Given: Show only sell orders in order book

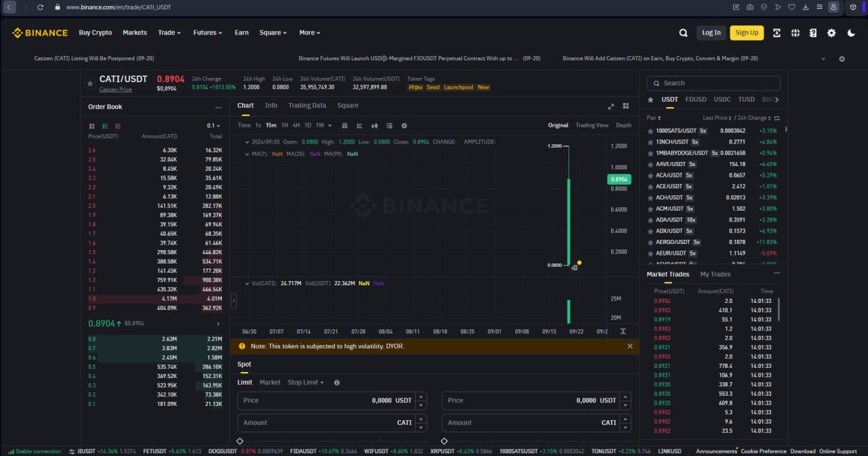Looking at the screenshot, I should click(x=118, y=126).
